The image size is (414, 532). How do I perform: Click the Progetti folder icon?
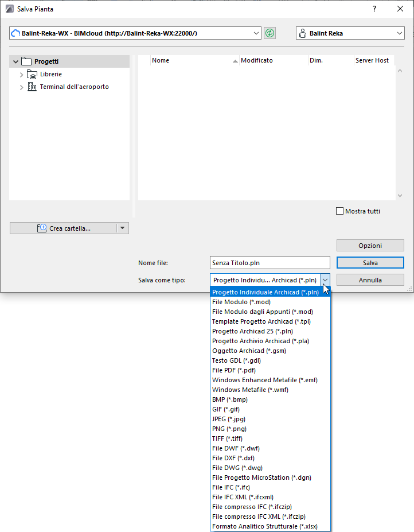coord(26,61)
